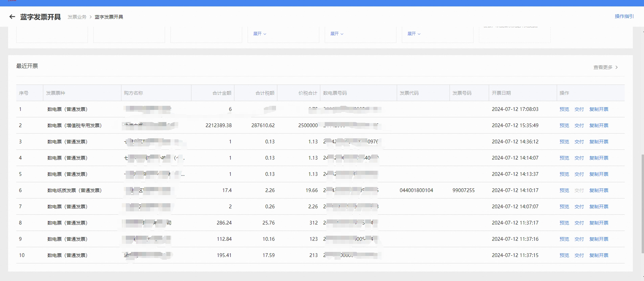This screenshot has height=281, width=644.
Task: Go back using the left arrow icon
Action: [x=12, y=17]
